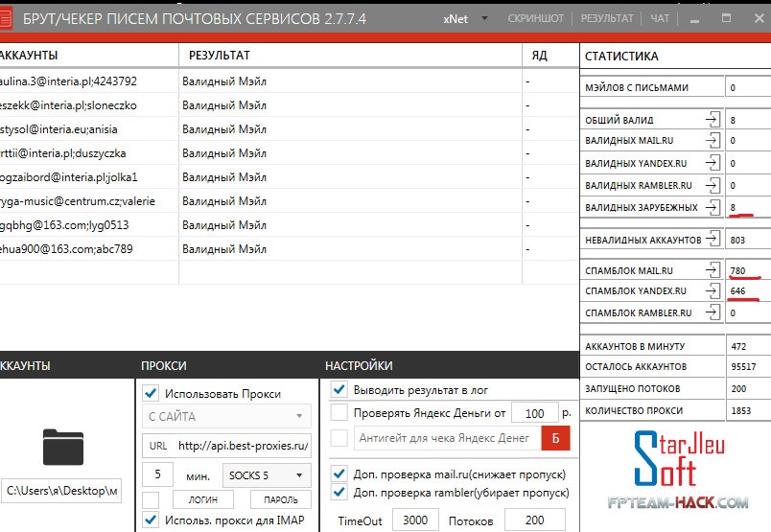
Task: Open СКРИНШОТ in the top bar
Action: pyautogui.click(x=535, y=18)
